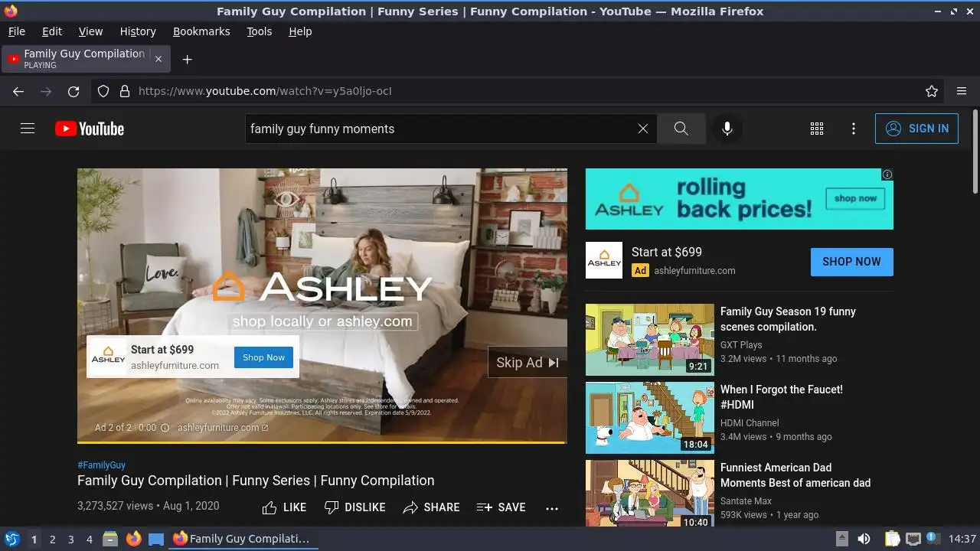Screen dimensions: 980x551
Task: Select the Family Guy Compilation tab
Action: (x=86, y=59)
